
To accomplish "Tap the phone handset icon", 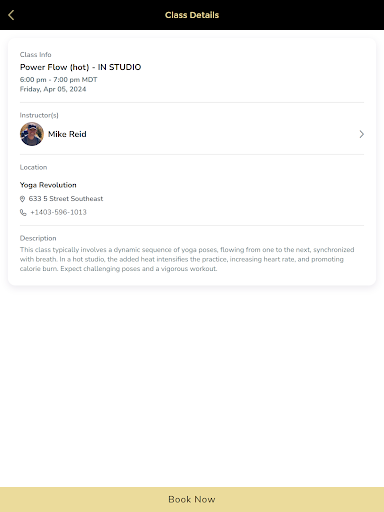I will (x=23, y=212).
